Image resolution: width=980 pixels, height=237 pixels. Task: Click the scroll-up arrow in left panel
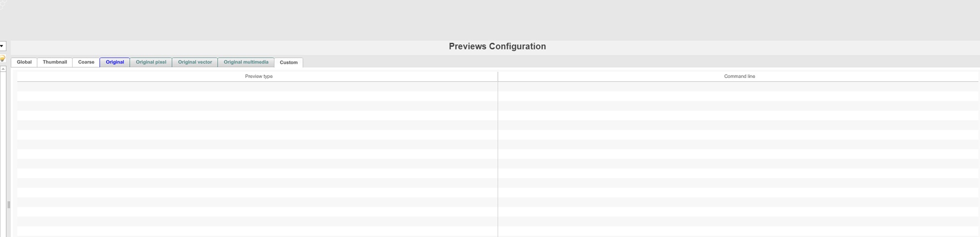coord(3,69)
